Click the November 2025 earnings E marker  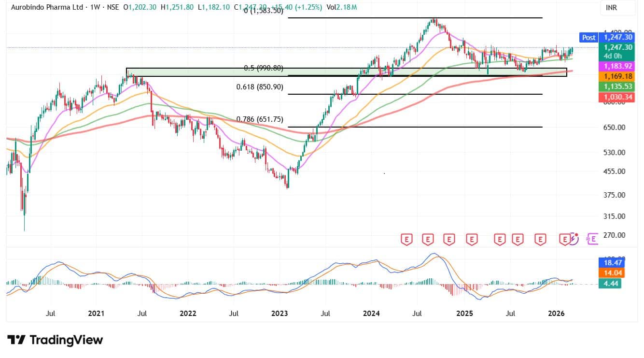[540, 239]
